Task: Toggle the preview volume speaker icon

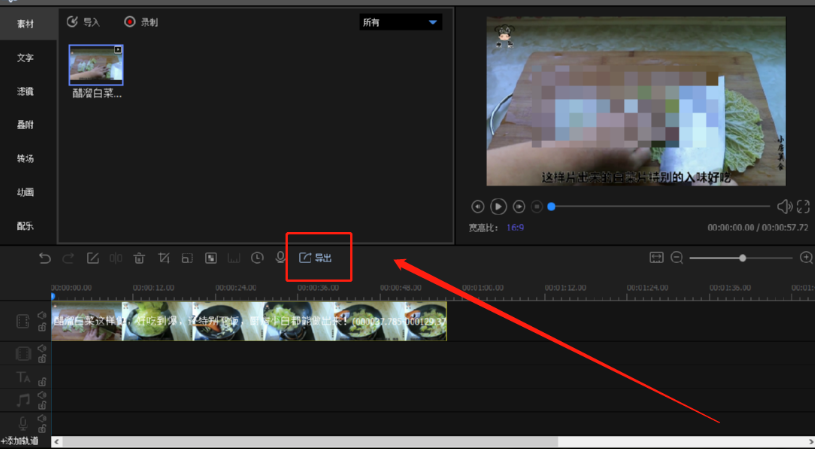Action: point(784,206)
